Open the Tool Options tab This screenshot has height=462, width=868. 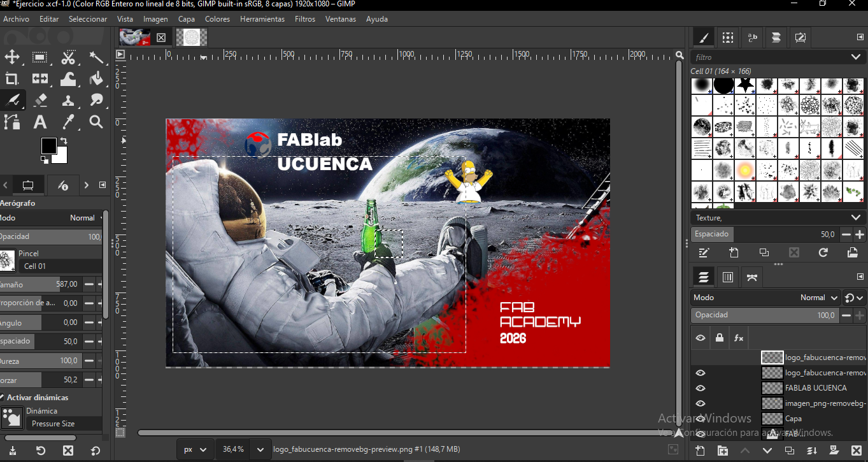point(28,185)
